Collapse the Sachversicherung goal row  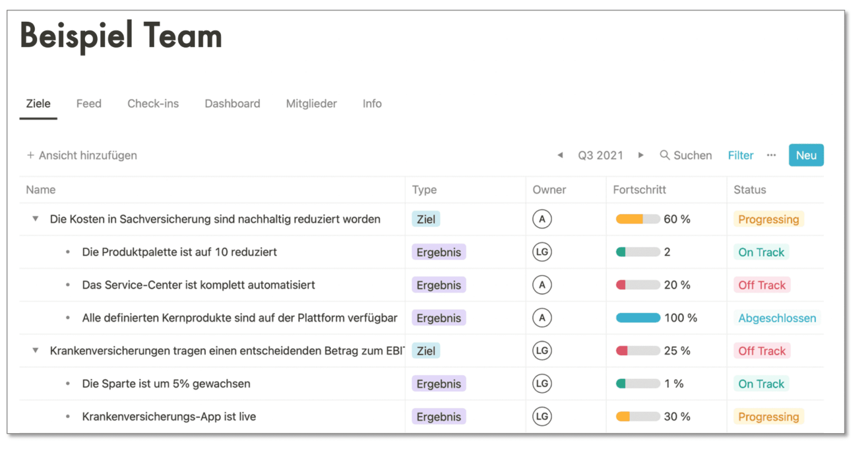tap(35, 219)
